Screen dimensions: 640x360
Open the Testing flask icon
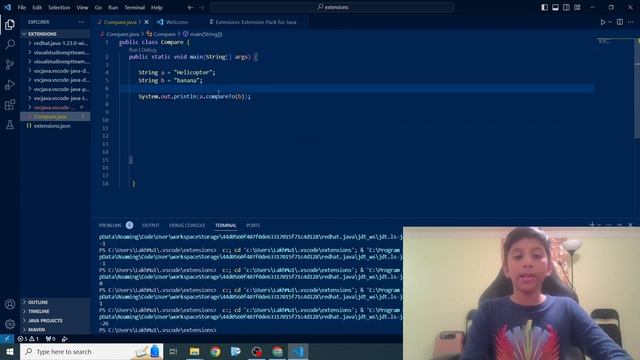[10, 124]
